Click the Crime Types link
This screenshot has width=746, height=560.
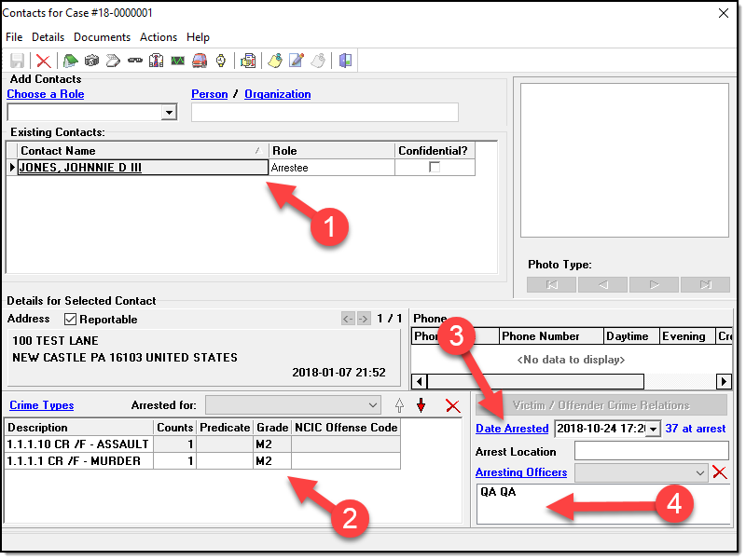[41, 405]
